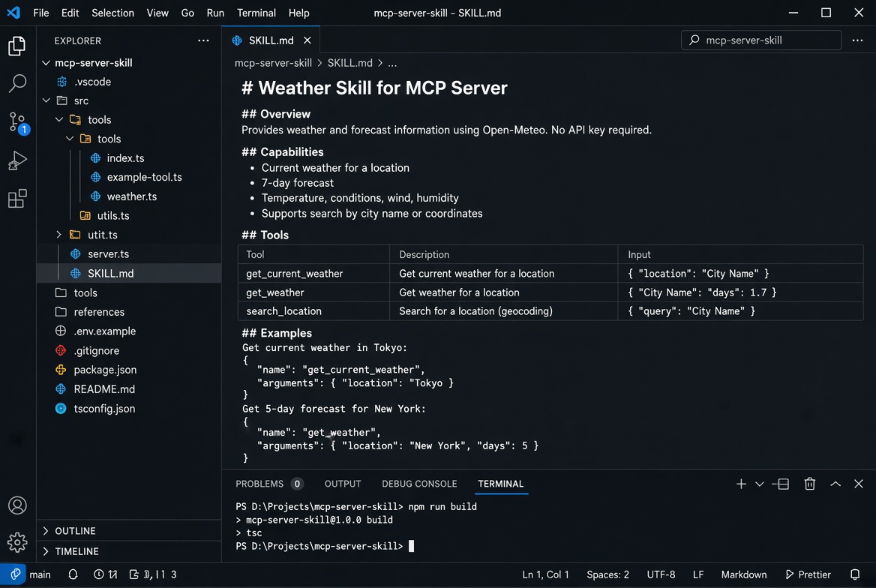Select the SKILL.md editor tab
876x588 pixels.
271,40
